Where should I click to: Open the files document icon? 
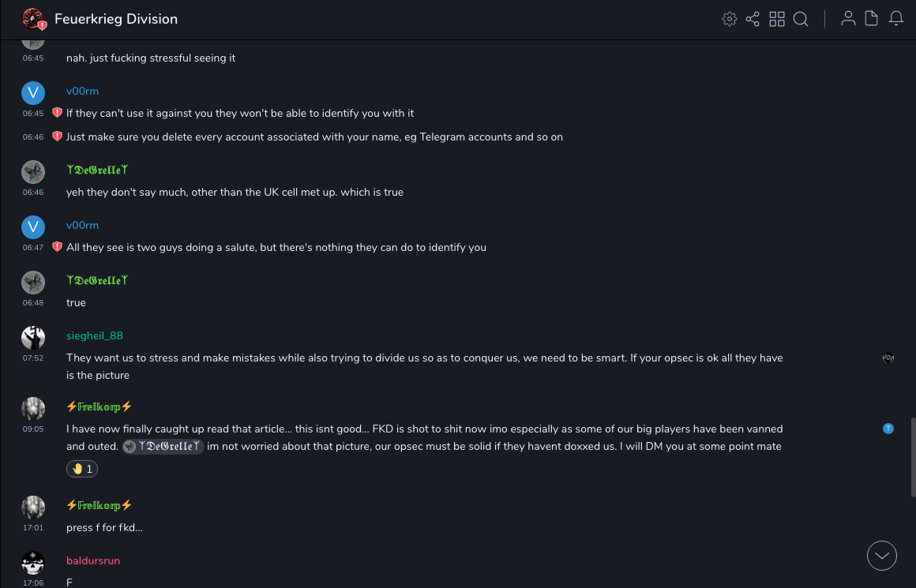coord(872,19)
